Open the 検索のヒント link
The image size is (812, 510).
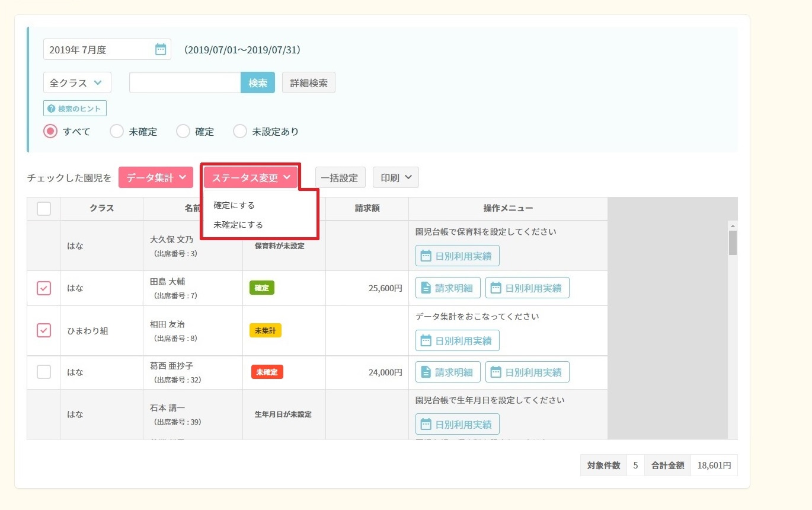click(x=75, y=109)
